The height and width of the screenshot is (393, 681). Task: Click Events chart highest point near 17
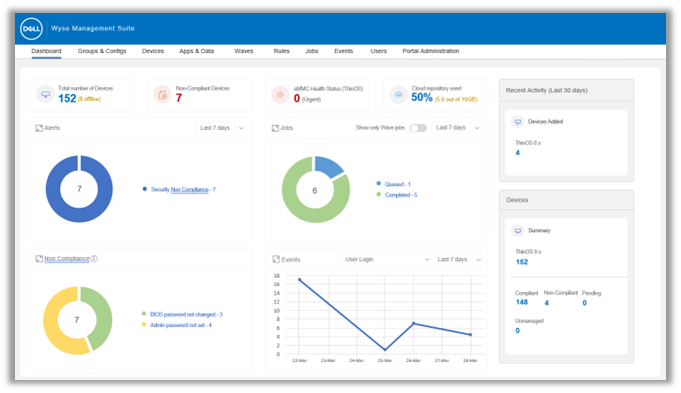click(299, 280)
